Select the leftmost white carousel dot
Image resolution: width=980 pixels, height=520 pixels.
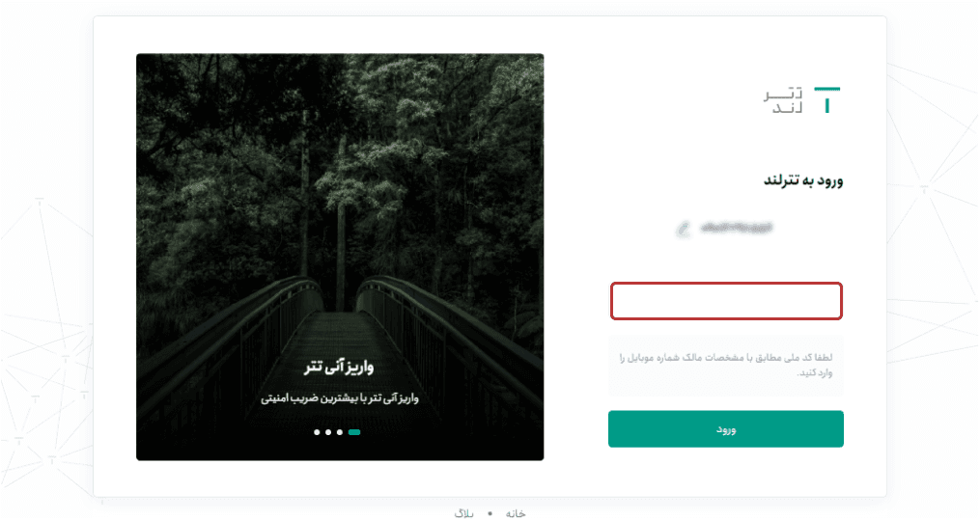317,432
